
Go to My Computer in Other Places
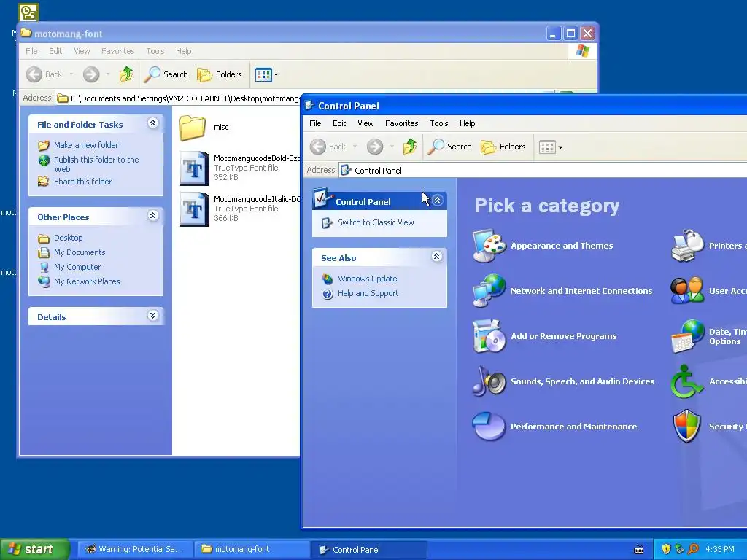(77, 267)
